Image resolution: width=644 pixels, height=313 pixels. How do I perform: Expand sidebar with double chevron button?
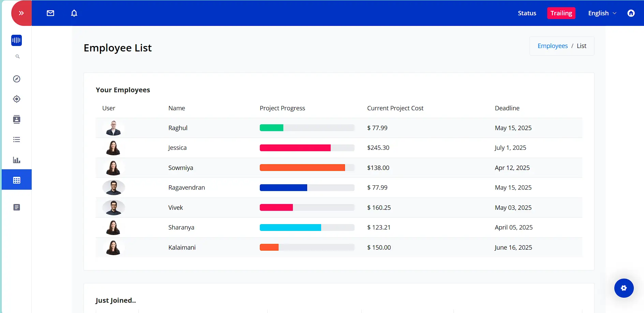point(21,13)
